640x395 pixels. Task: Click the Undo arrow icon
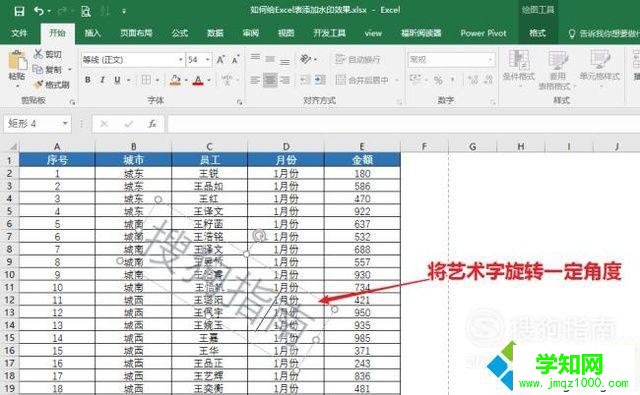coord(40,11)
